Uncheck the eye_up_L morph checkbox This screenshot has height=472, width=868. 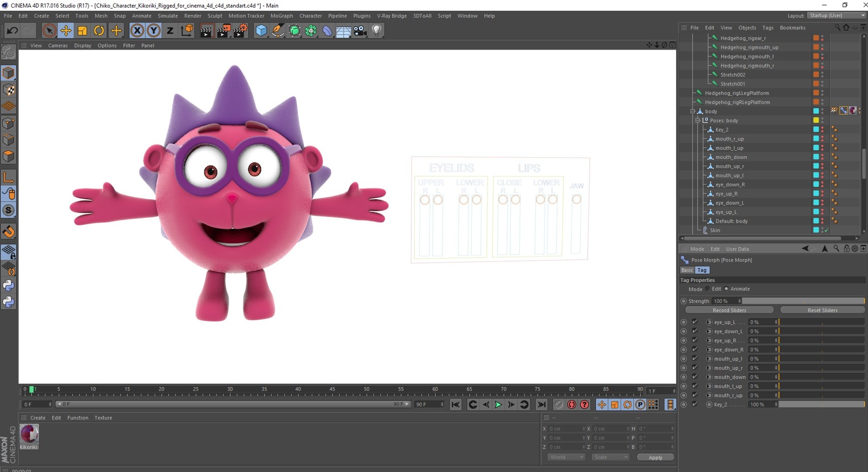point(695,322)
